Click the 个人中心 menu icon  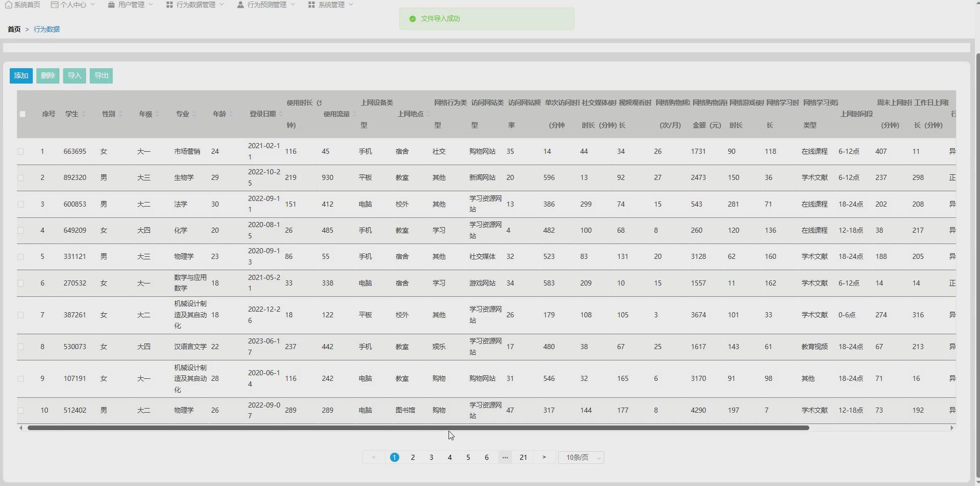54,5
